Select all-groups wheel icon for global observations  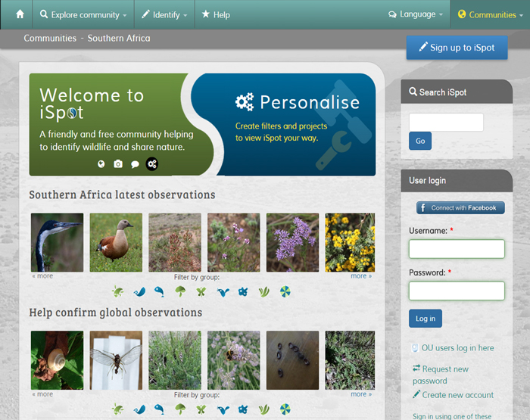click(285, 409)
